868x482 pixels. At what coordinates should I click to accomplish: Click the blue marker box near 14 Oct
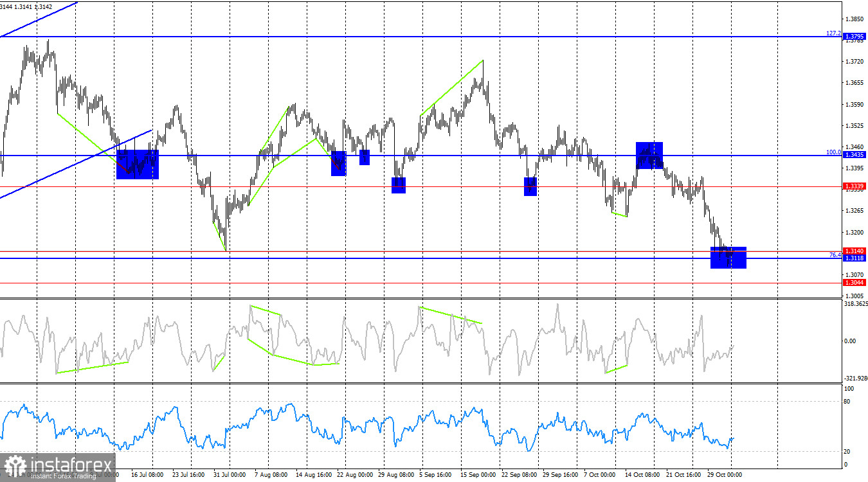tap(649, 155)
